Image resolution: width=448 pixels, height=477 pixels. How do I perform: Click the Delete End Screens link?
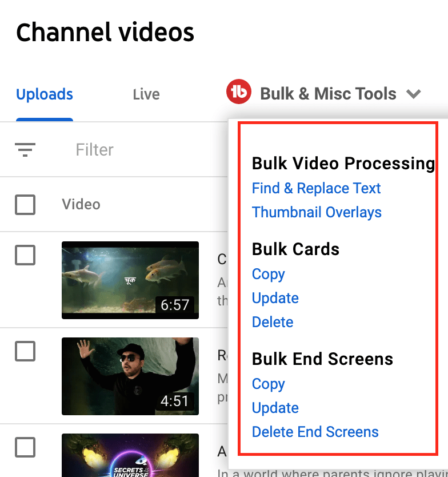[315, 432]
